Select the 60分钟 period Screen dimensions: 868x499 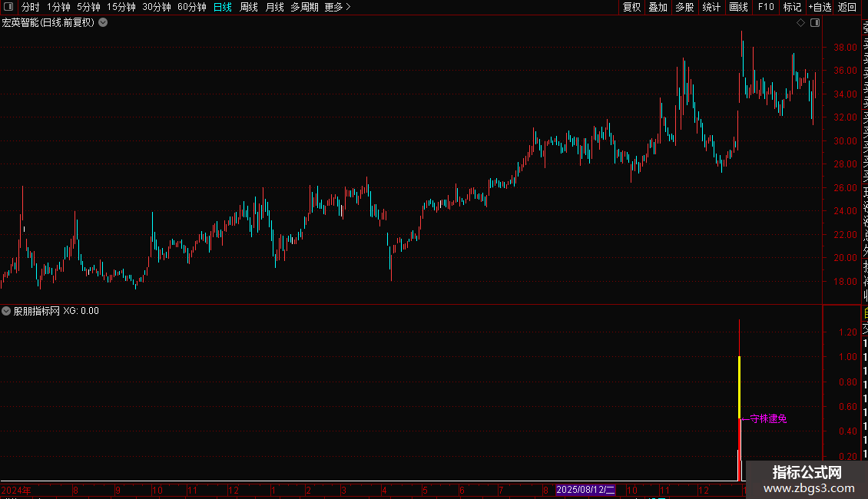coord(192,7)
